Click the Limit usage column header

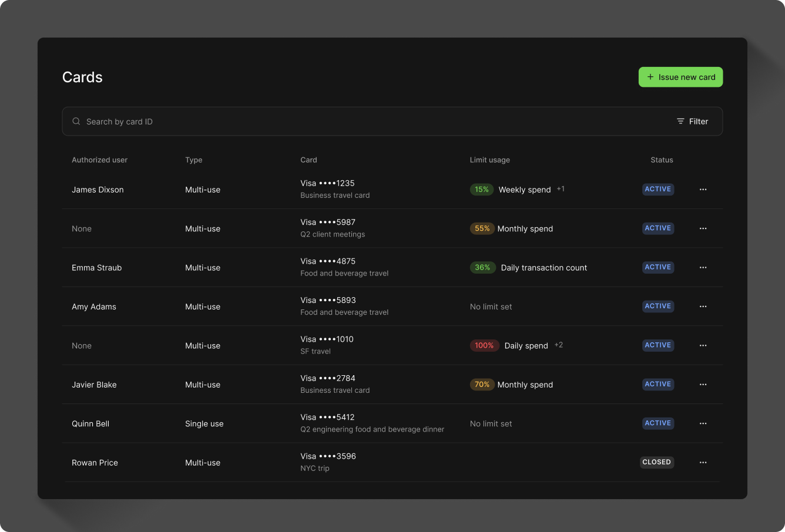pyautogui.click(x=489, y=160)
